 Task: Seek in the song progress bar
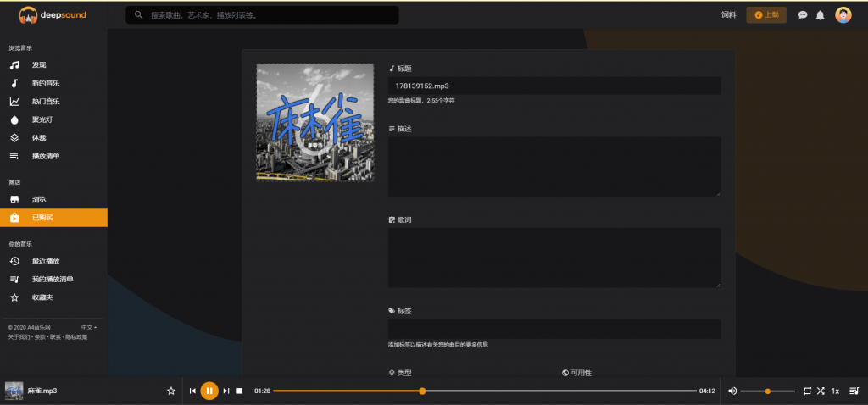pyautogui.click(x=485, y=391)
